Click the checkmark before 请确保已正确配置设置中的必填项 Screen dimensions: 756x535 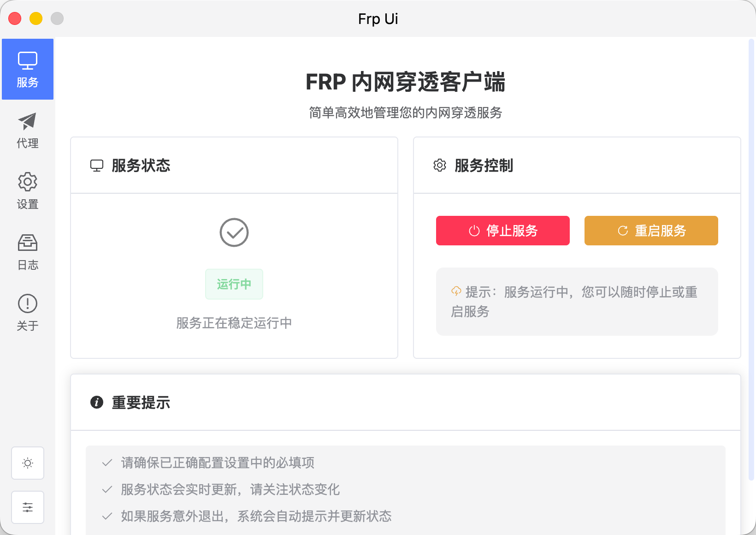pos(107,463)
